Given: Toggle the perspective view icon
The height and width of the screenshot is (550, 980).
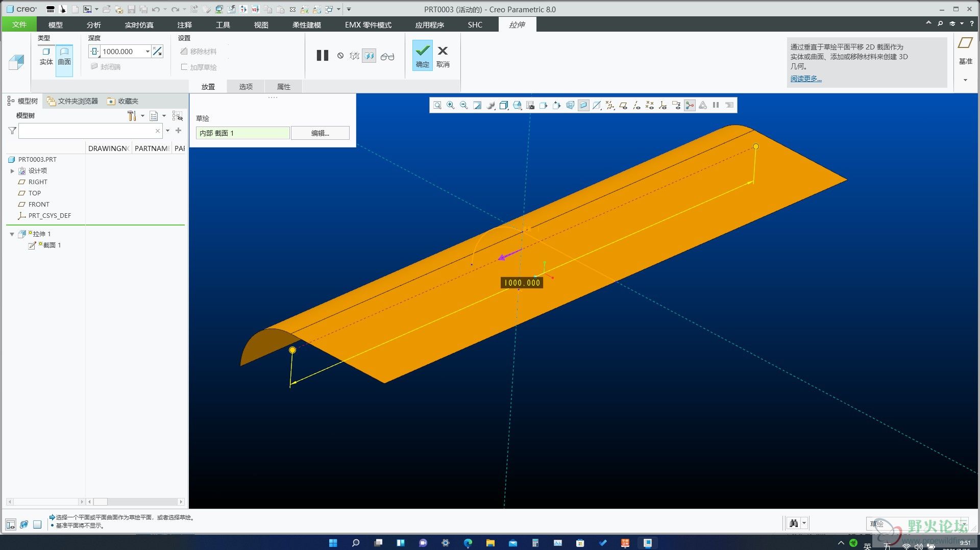Looking at the screenshot, I should click(x=570, y=105).
